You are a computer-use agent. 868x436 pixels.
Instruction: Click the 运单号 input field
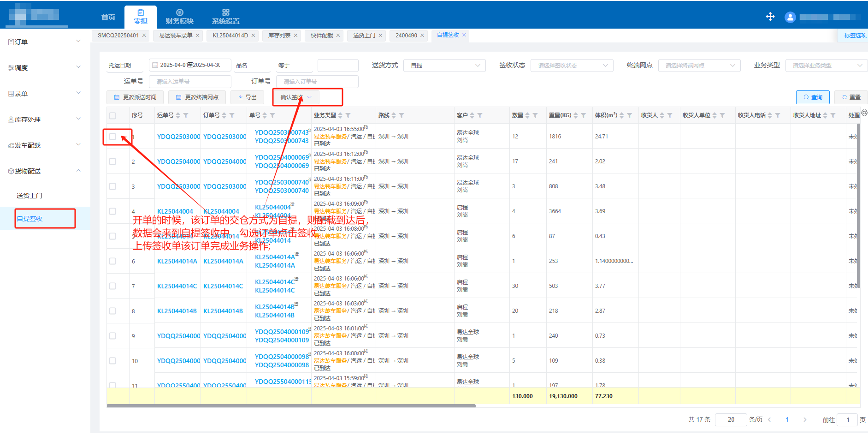(190, 82)
